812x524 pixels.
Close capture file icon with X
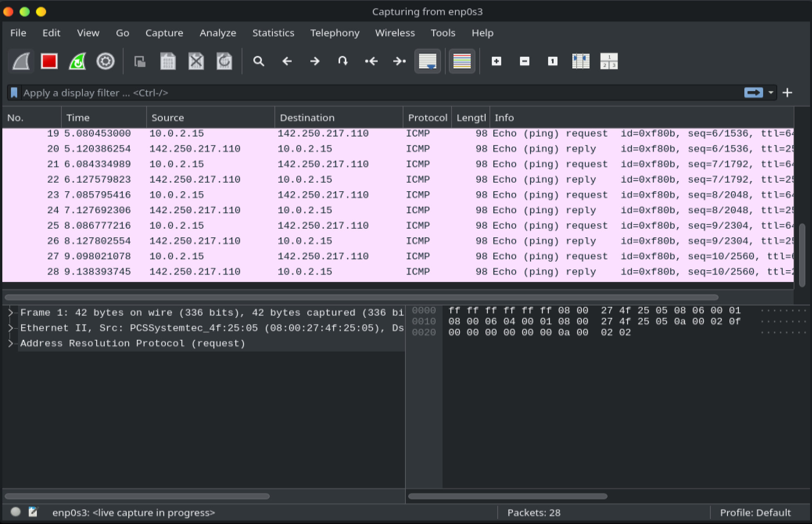pos(196,61)
